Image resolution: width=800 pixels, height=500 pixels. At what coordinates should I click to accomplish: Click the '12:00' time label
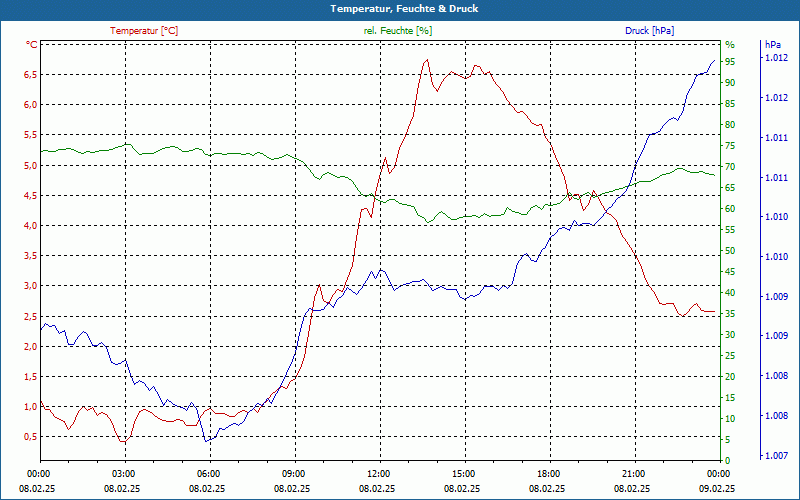pyautogui.click(x=380, y=474)
